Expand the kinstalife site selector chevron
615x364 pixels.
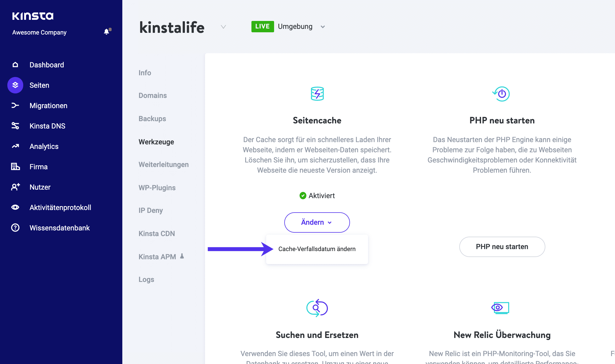tap(223, 27)
